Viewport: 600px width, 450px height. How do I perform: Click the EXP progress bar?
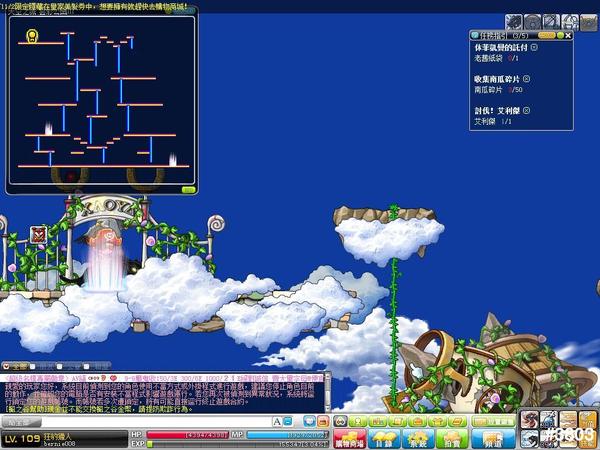237,444
